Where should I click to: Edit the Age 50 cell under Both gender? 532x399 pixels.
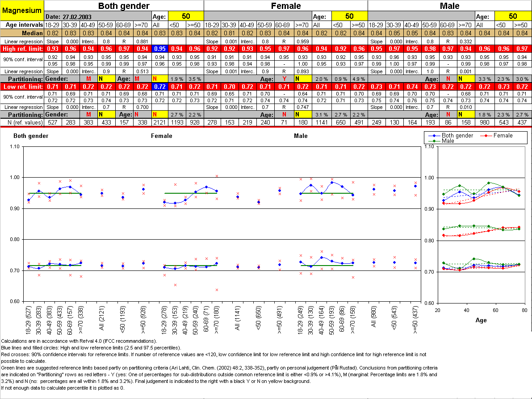coord(186,16)
